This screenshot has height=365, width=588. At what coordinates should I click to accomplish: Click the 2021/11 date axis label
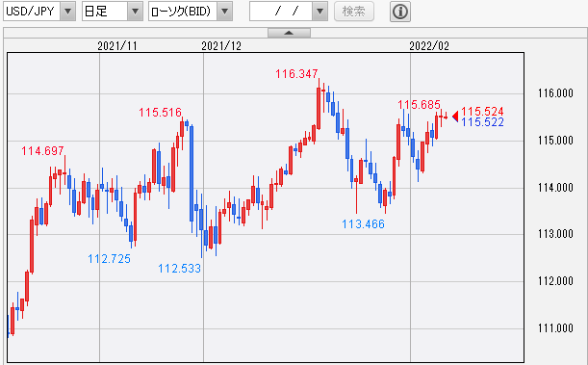[x=117, y=46]
